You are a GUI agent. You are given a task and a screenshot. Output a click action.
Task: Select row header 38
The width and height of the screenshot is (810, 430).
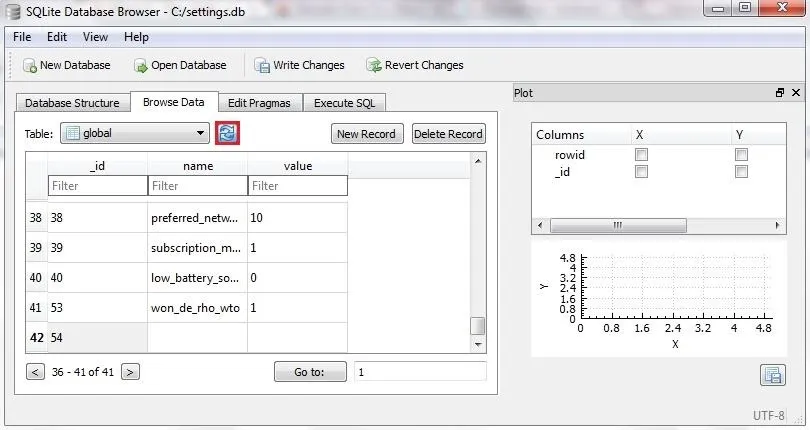coord(37,218)
